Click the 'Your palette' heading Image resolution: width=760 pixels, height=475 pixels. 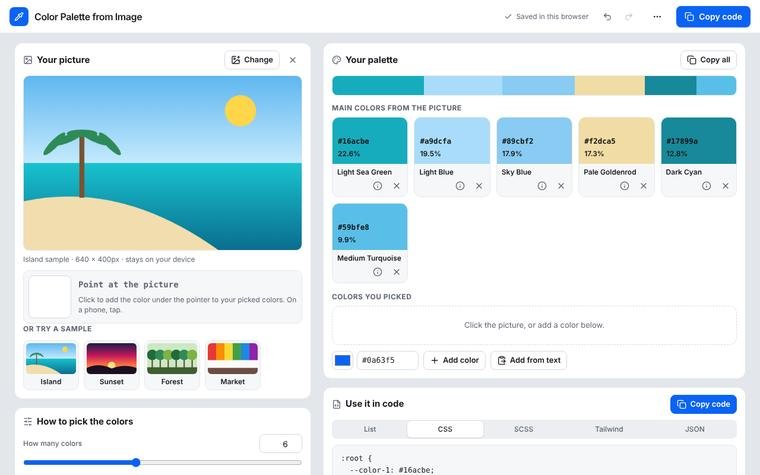click(x=372, y=60)
